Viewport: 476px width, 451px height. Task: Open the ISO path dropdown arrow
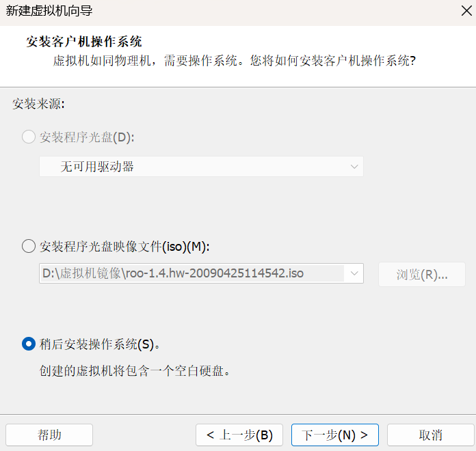(x=354, y=274)
